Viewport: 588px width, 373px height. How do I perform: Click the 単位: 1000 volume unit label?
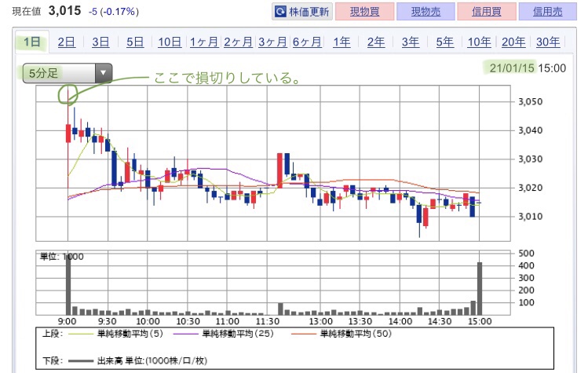click(x=62, y=257)
